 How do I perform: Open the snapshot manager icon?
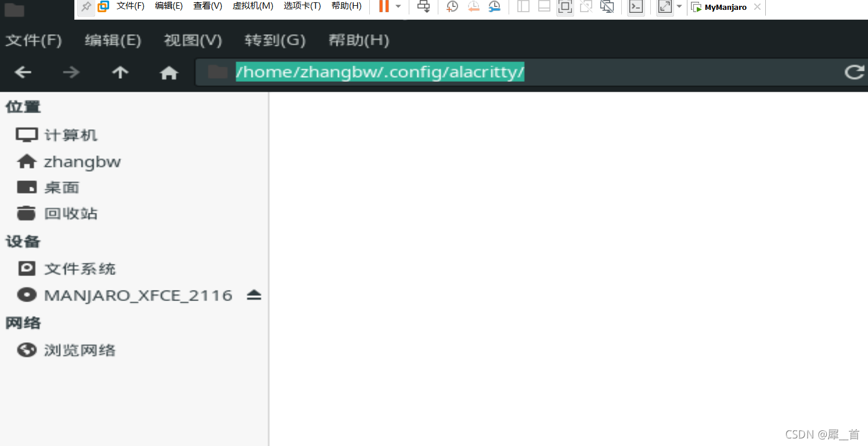coord(495,6)
